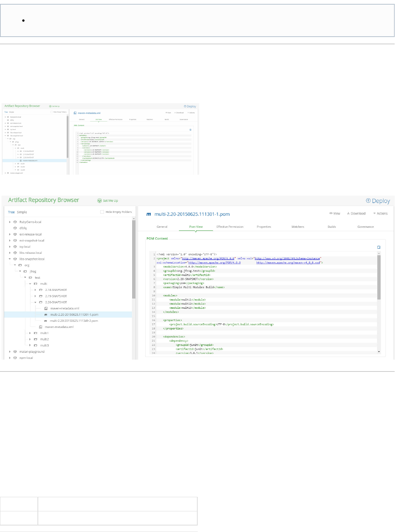Collapse the multi folder arrow
Image resolution: width=395 pixels, height=532 pixels.
[x=30, y=284]
